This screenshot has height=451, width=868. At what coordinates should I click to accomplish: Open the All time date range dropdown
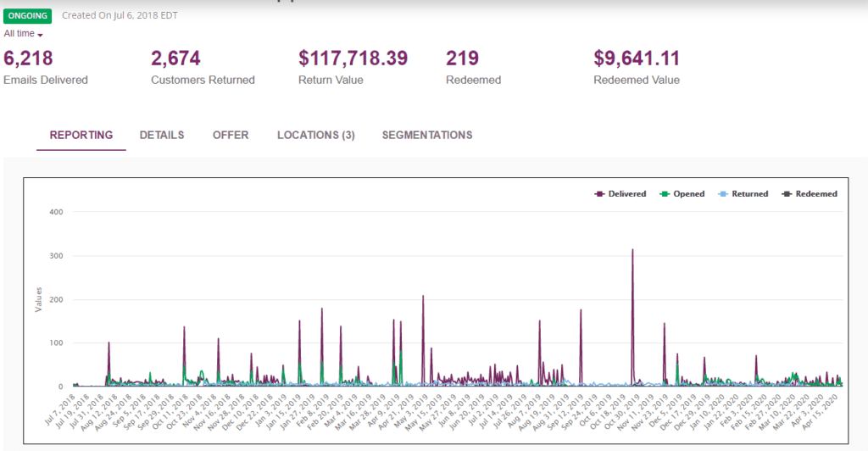(x=24, y=34)
